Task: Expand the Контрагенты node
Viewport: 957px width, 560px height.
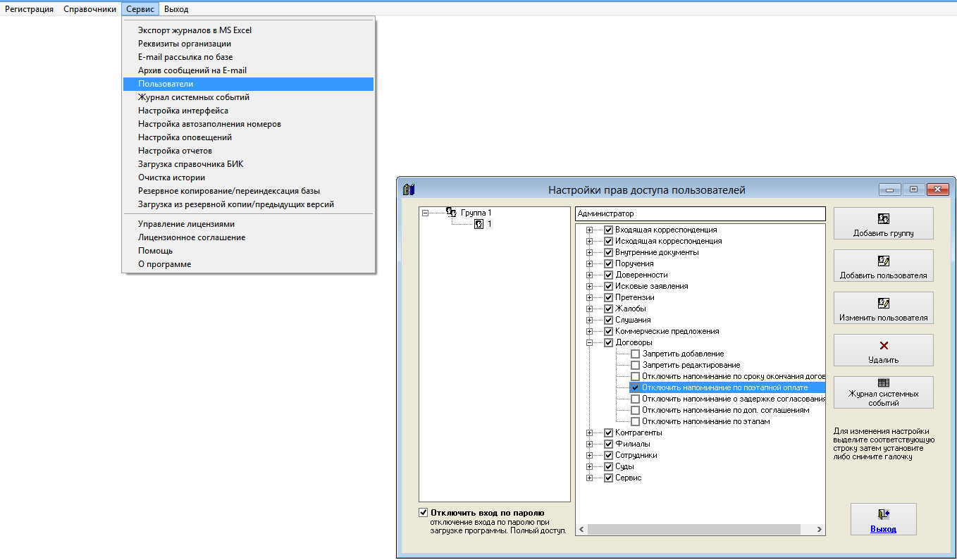Action: pyautogui.click(x=590, y=433)
